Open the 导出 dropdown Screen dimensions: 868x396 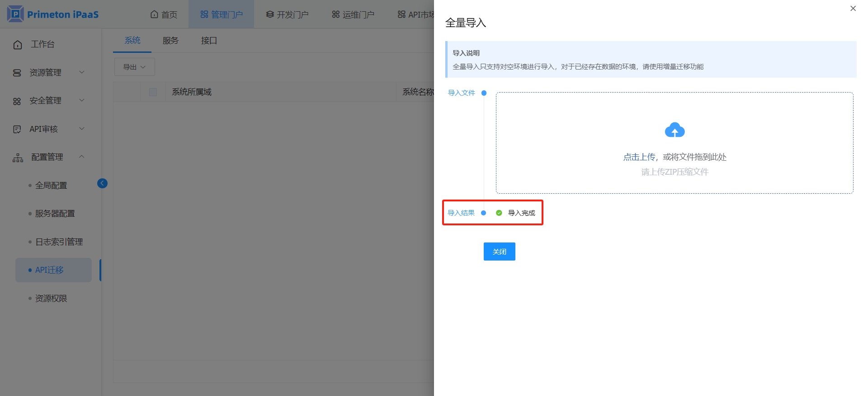(134, 67)
